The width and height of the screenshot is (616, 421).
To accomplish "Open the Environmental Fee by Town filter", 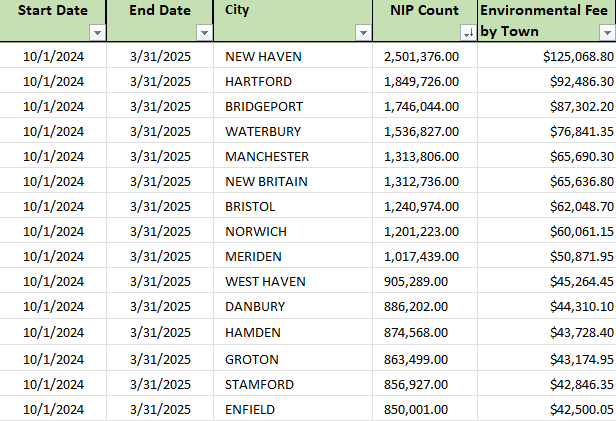I will tap(607, 33).
